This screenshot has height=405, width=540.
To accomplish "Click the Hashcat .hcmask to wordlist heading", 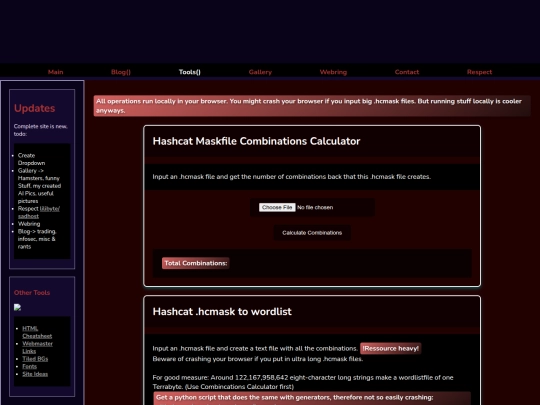I will tap(222, 312).
